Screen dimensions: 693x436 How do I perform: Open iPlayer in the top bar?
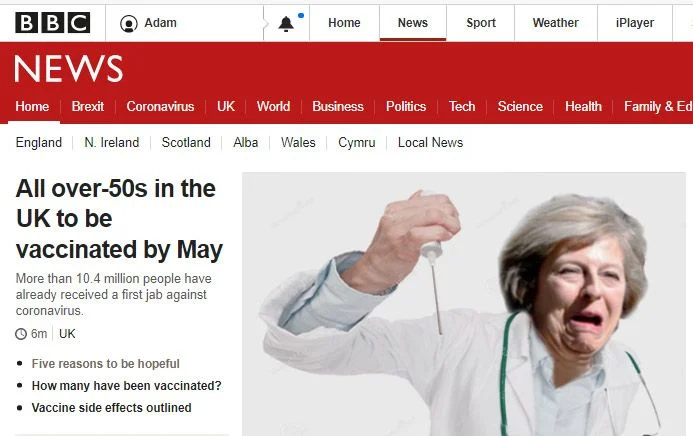point(635,23)
